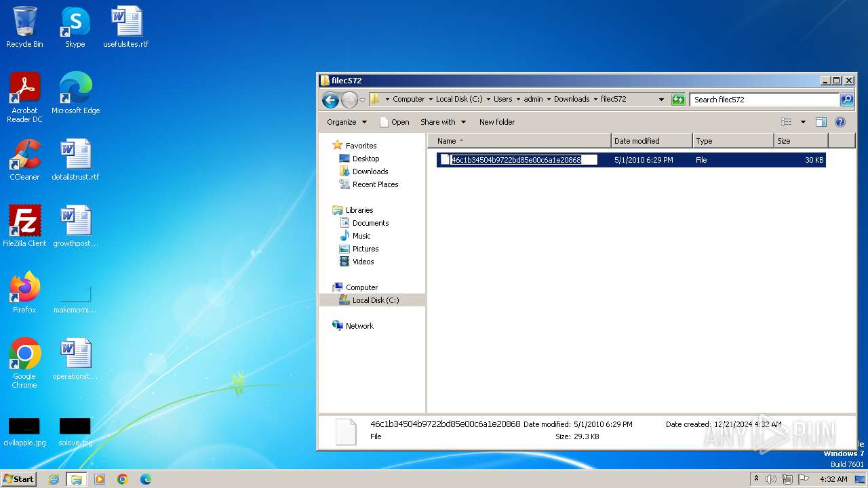Open the Firefox desktop shortcut
868x488 pixels.
[24, 293]
